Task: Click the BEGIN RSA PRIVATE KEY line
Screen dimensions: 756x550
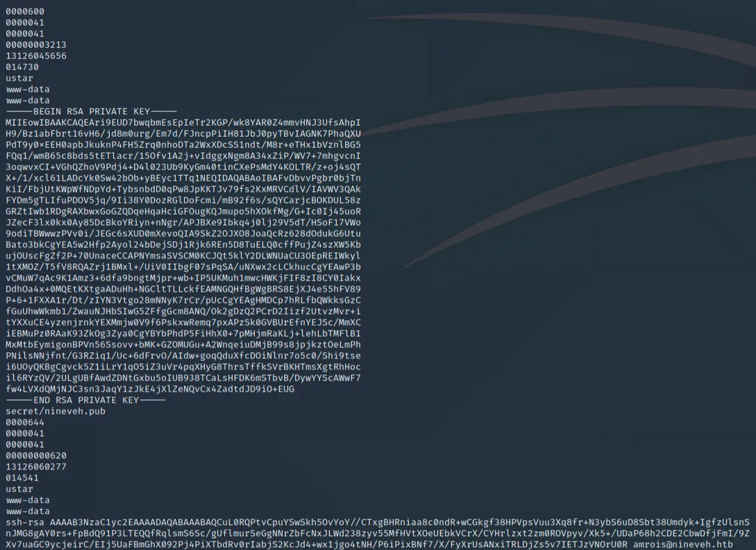Action: click(91, 112)
